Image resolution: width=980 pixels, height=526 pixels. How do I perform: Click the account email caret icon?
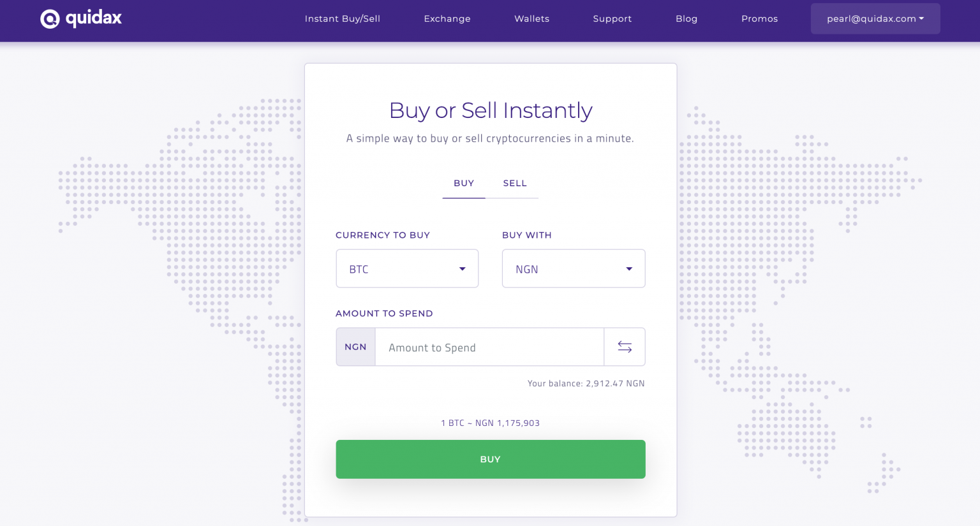coord(921,18)
